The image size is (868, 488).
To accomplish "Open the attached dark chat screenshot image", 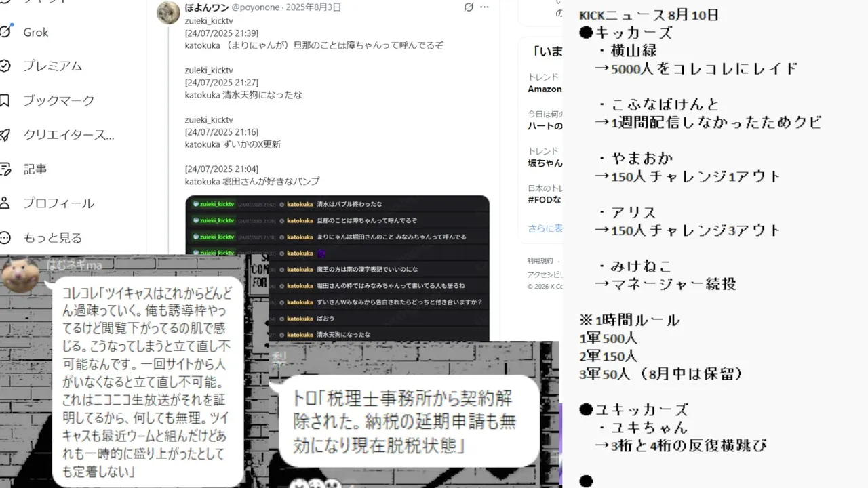I will (337, 268).
